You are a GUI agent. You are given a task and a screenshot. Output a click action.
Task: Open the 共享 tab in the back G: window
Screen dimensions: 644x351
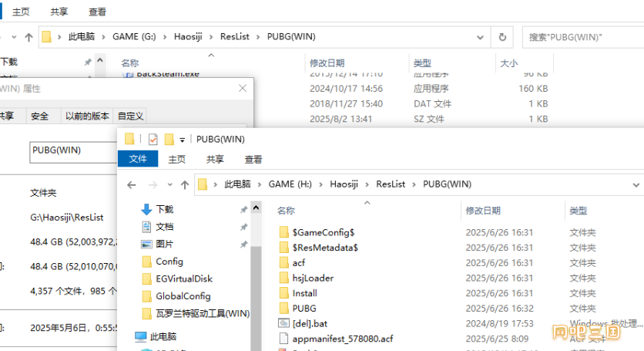point(59,12)
